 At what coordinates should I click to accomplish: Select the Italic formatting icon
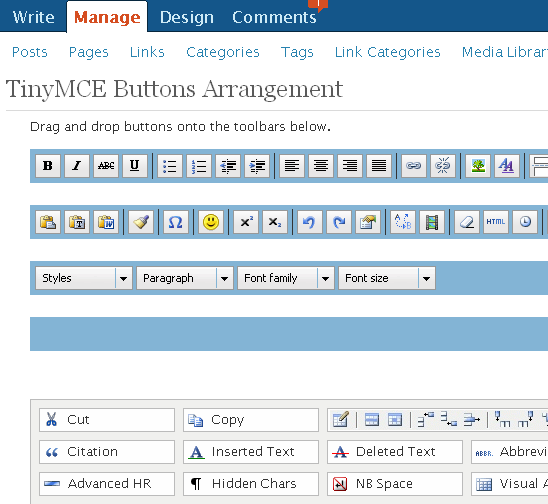click(77, 166)
